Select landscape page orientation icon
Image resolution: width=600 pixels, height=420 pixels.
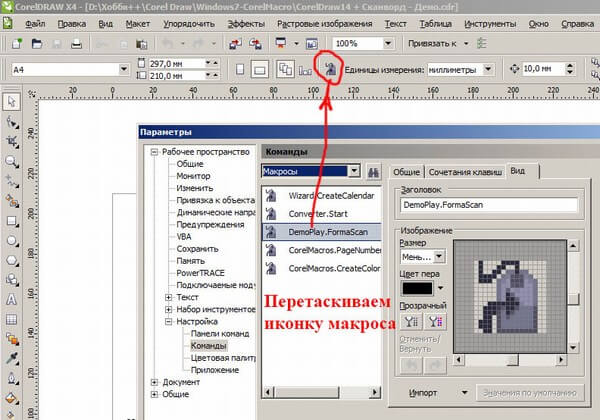(x=259, y=70)
